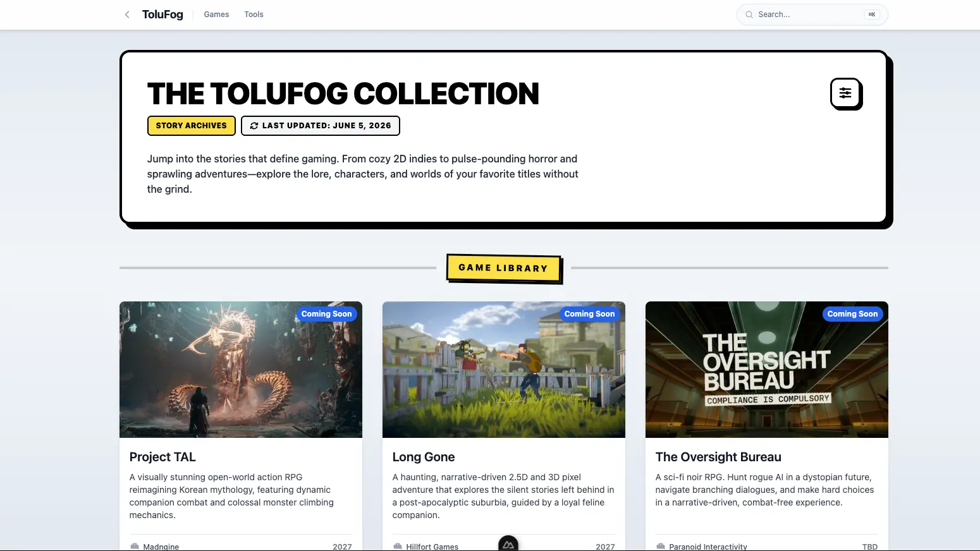The image size is (980, 551).
Task: Click the search magnifier icon
Action: [749, 15]
